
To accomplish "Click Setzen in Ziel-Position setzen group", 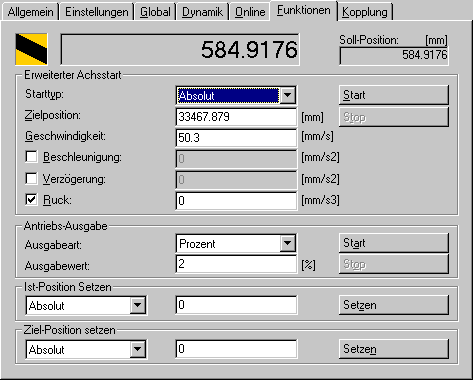I will tap(394, 349).
